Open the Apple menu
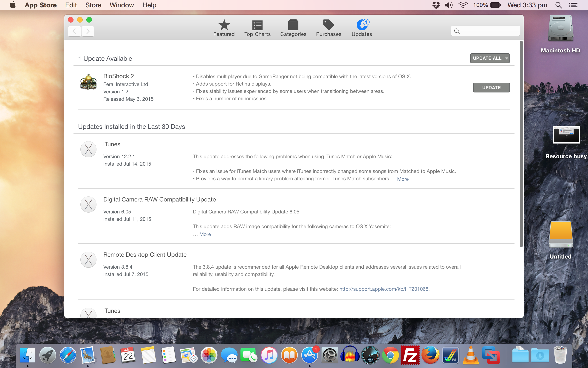 (x=12, y=5)
